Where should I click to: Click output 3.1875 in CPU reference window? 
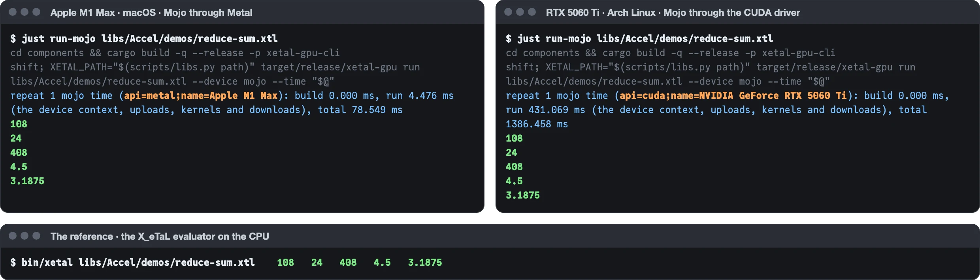click(425, 263)
